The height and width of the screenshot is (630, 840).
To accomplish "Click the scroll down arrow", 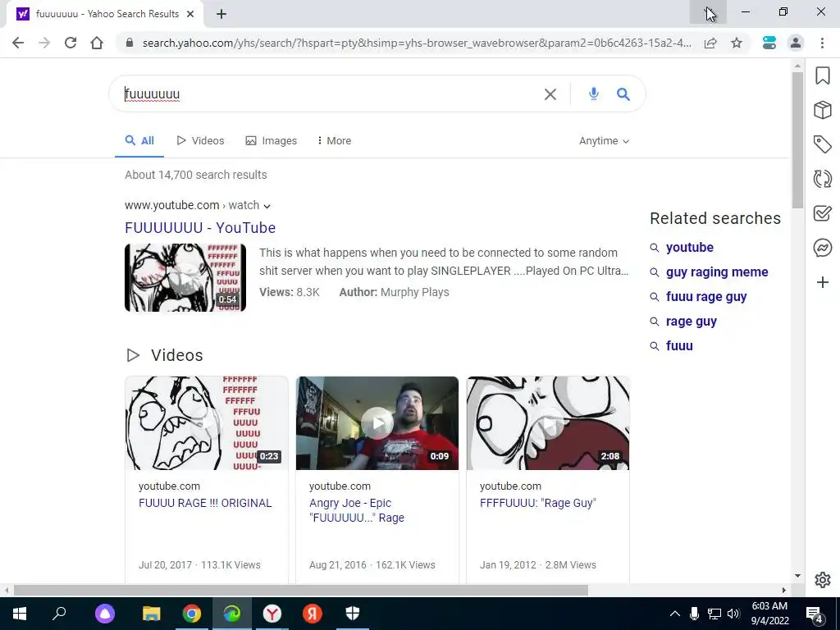I will pos(797,576).
